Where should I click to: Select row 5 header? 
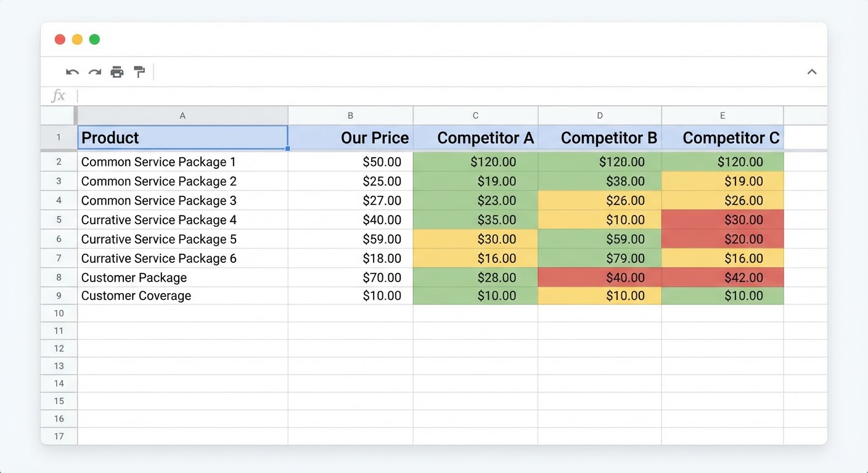coord(59,220)
